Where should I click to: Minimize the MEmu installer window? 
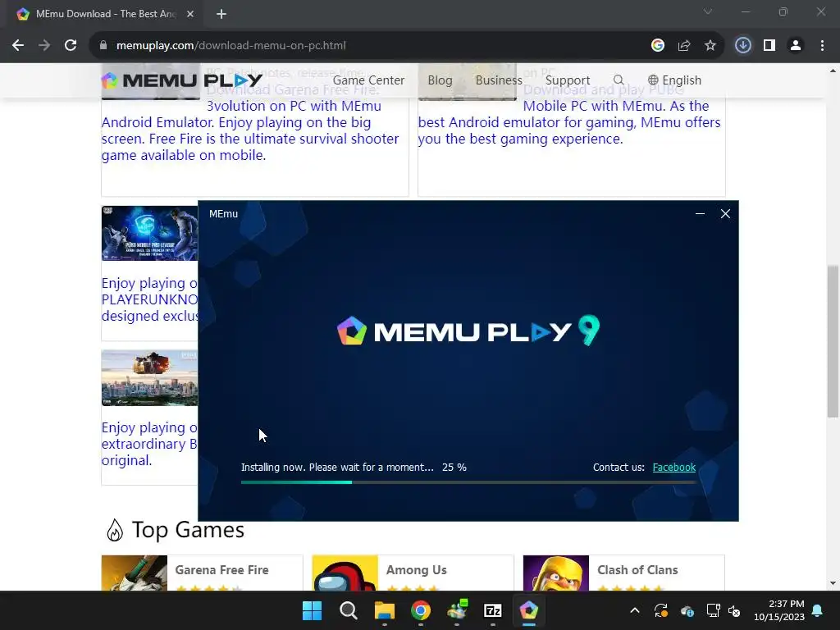tap(700, 214)
